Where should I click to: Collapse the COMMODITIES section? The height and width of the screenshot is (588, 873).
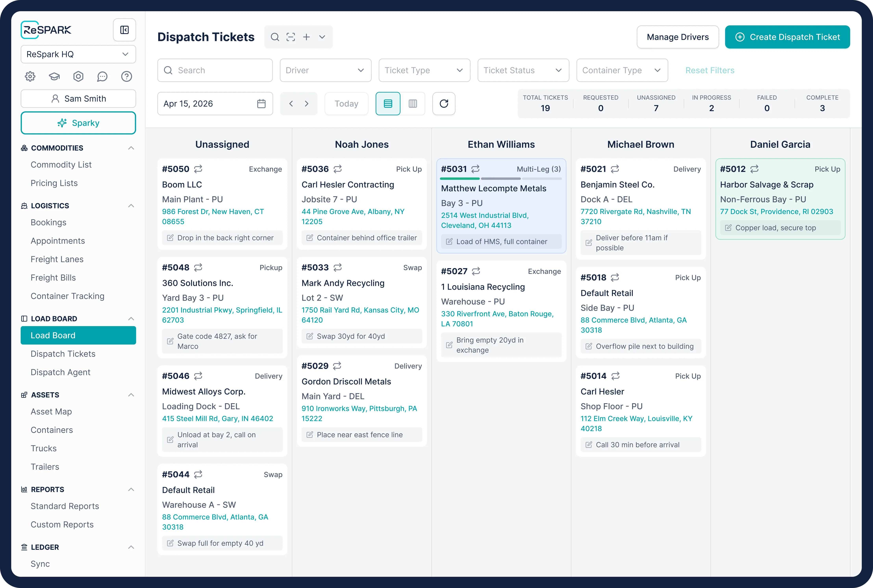point(131,148)
